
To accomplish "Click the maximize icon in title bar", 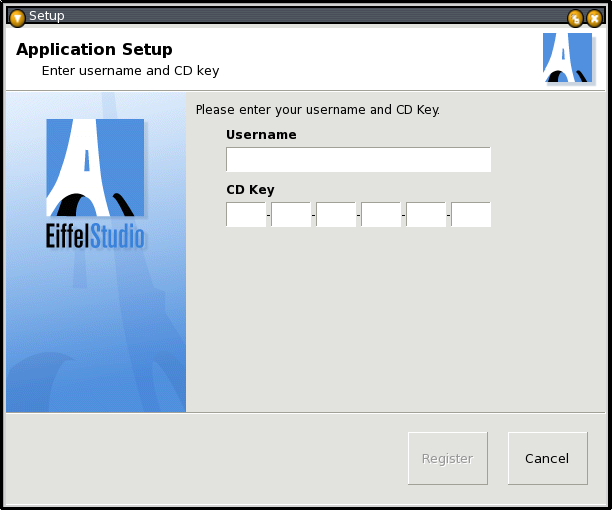I will point(575,17).
